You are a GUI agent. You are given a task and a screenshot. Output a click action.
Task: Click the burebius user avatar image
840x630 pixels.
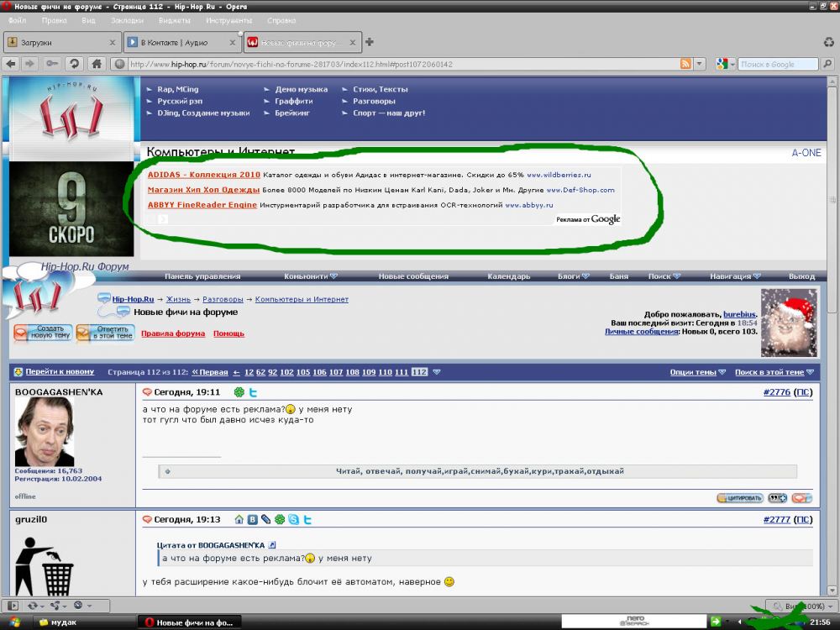(789, 323)
